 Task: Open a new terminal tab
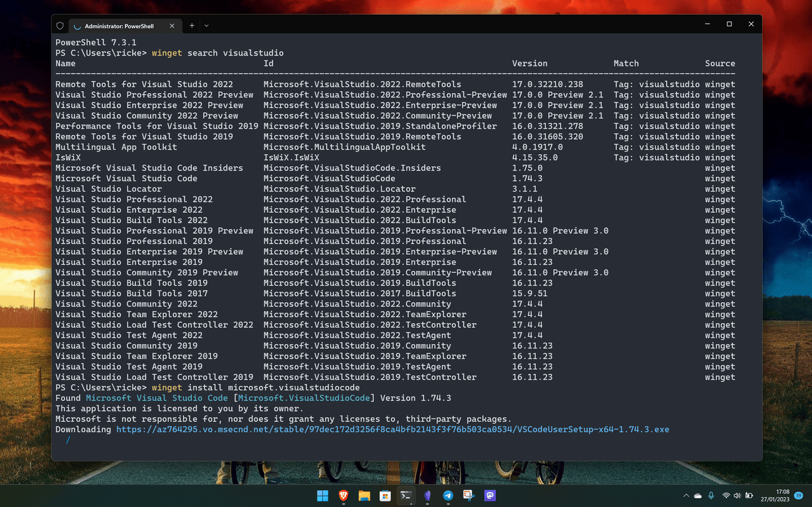(192, 26)
